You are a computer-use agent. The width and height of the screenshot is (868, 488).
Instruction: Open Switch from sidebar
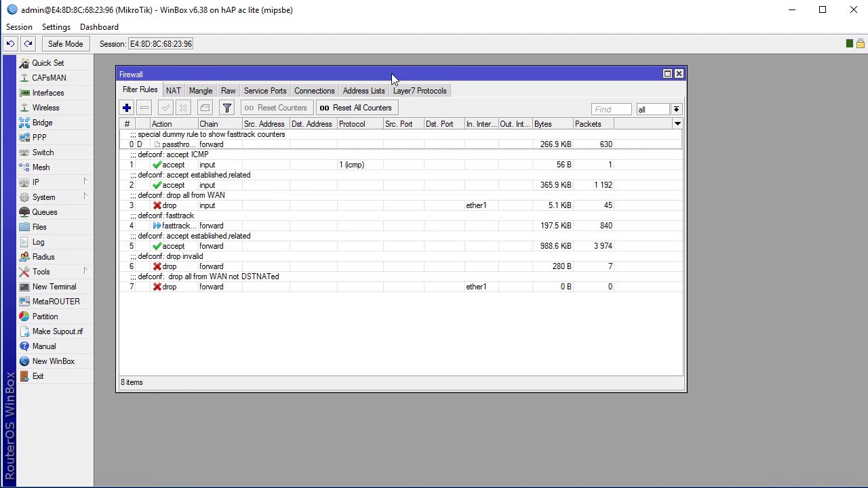point(55,152)
